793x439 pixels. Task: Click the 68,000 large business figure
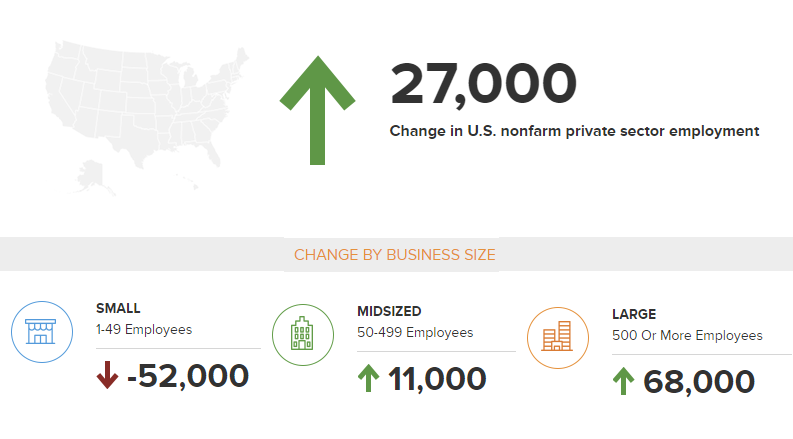[699, 382]
